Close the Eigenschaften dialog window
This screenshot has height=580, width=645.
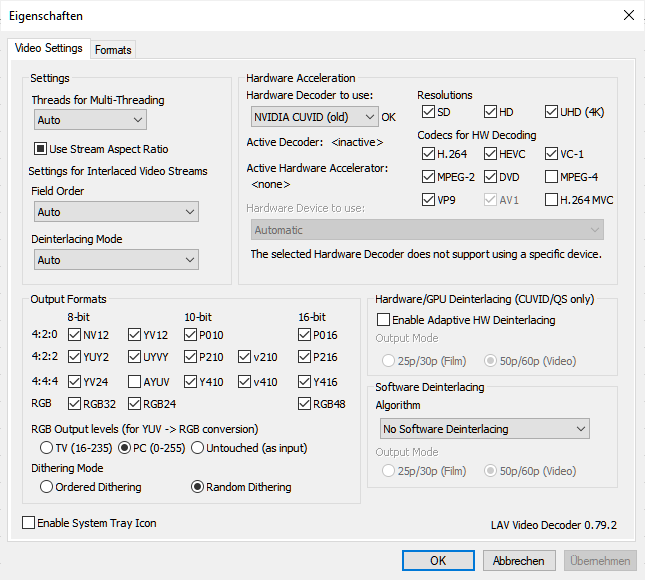point(628,15)
